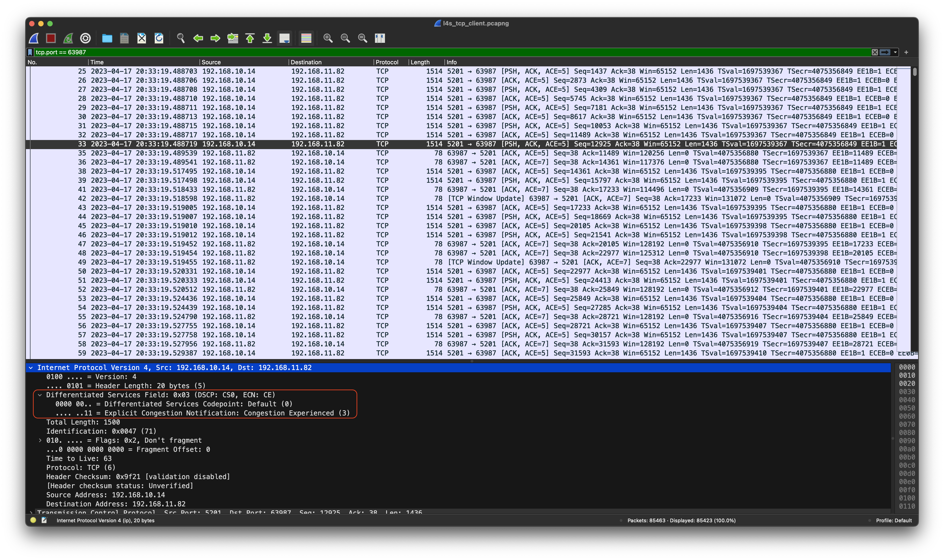Image resolution: width=944 pixels, height=560 pixels.
Task: Expand the Don't fragment Flags field
Action: (40, 440)
